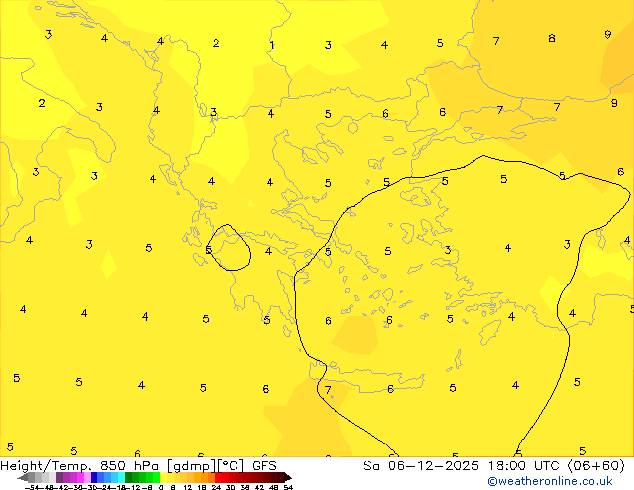
Task: Click the "54" label ending the scale
Action: tap(288, 488)
